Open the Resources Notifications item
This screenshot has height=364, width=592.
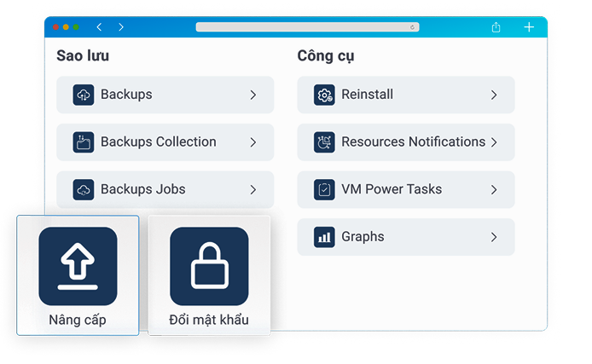click(x=413, y=142)
